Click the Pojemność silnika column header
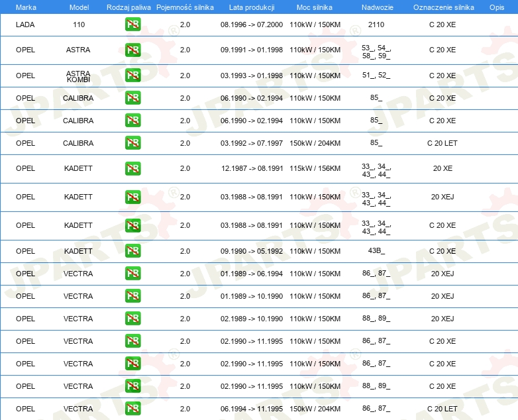 coord(185,7)
